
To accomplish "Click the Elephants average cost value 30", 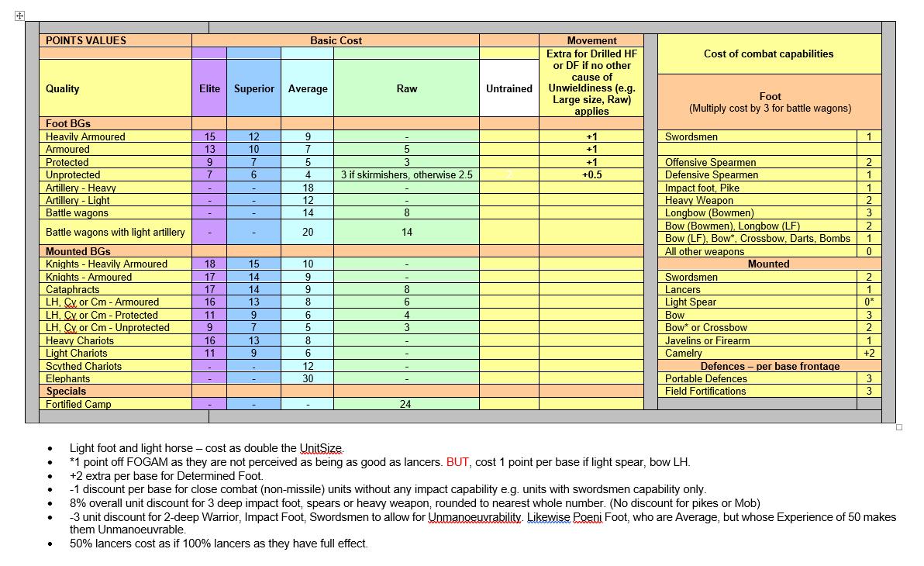I will (x=308, y=378).
